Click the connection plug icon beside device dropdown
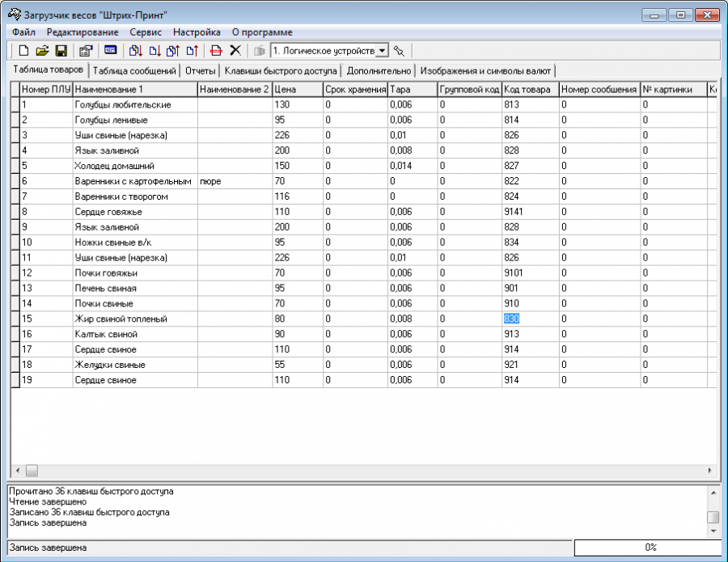728x562 pixels. click(399, 51)
